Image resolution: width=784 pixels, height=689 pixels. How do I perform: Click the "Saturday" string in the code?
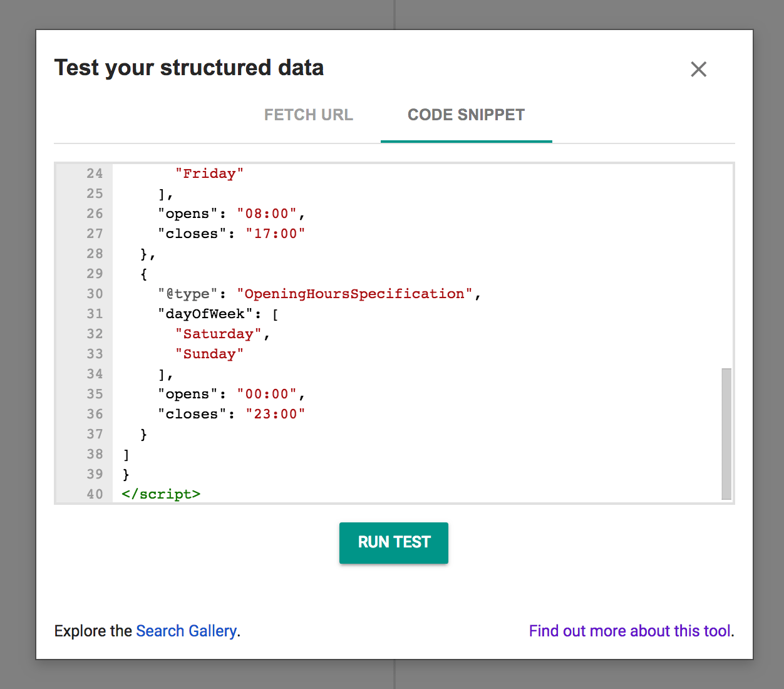[x=218, y=334]
